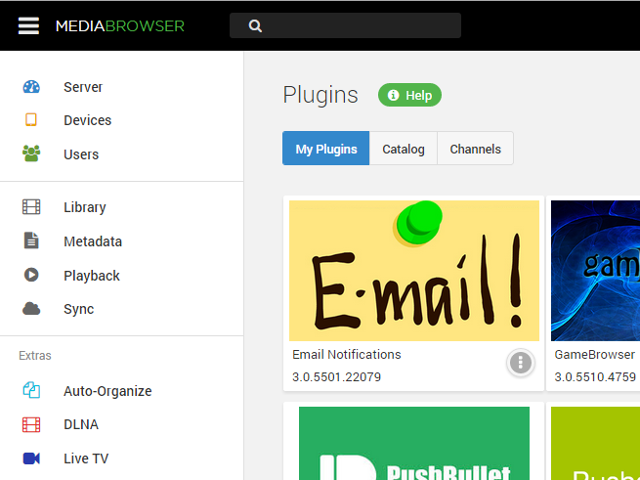The height and width of the screenshot is (480, 640).
Task: Click the Metadata document icon
Action: click(31, 241)
